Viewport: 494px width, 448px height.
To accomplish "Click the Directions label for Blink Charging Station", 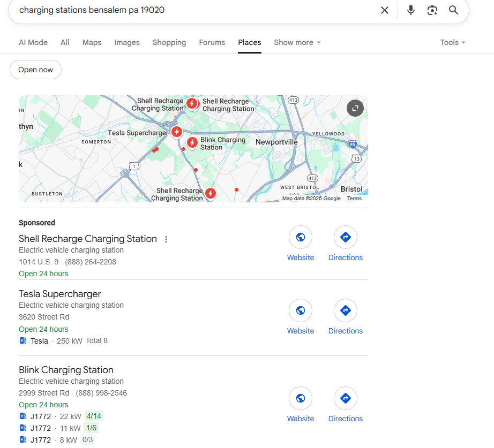I will click(345, 419).
